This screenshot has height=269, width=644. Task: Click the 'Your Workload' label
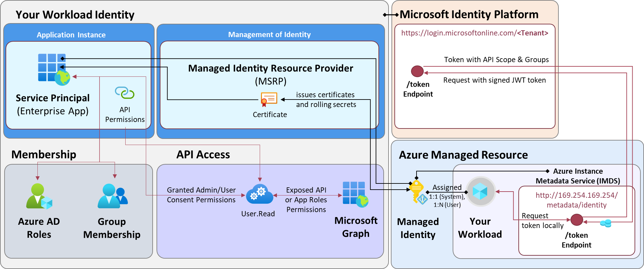click(x=480, y=228)
